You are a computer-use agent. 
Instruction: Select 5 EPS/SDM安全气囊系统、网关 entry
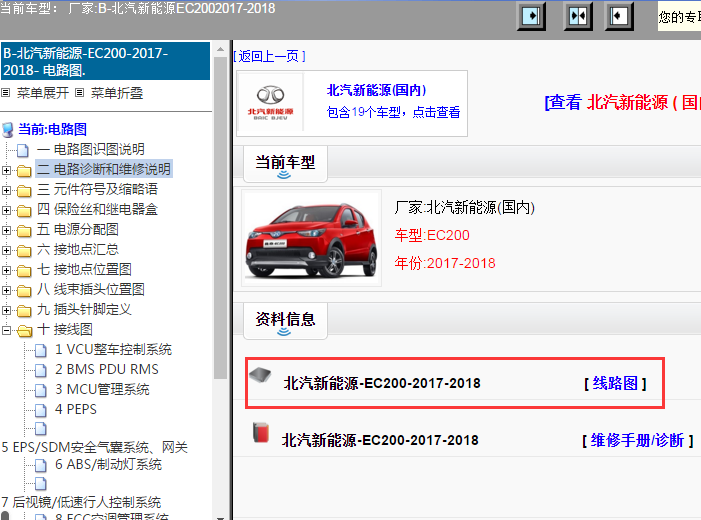[x=95, y=447]
